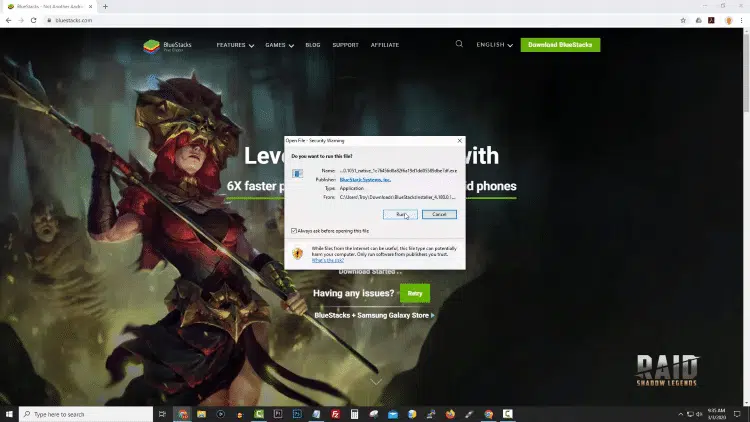The width and height of the screenshot is (750, 422).
Task: Reload the bluestacks.com page
Action: click(x=33, y=20)
